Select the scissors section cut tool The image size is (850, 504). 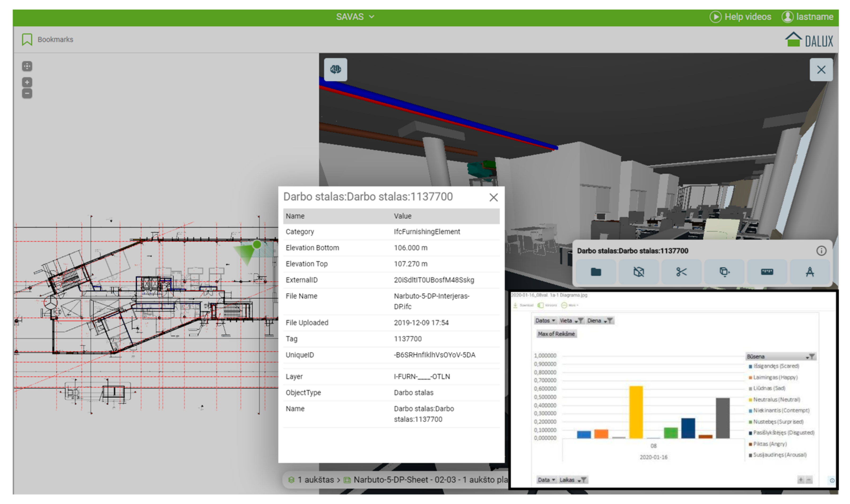click(681, 272)
